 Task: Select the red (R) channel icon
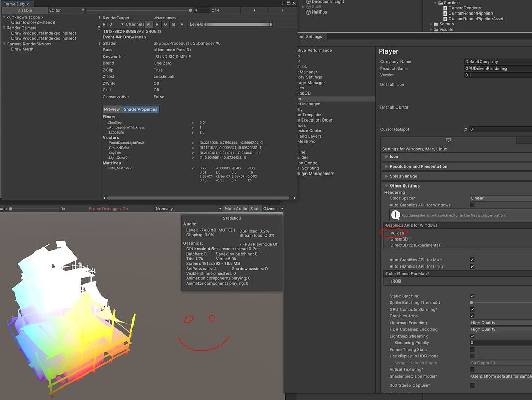(x=157, y=24)
